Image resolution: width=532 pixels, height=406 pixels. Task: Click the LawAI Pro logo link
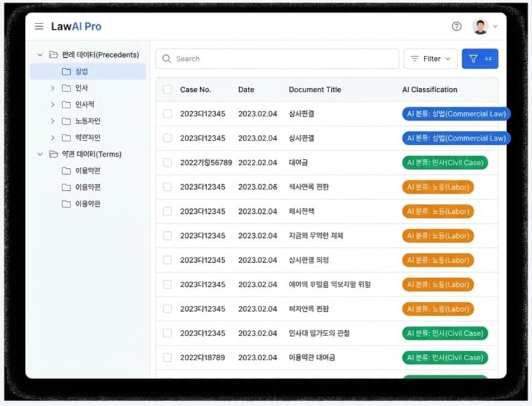(x=76, y=27)
